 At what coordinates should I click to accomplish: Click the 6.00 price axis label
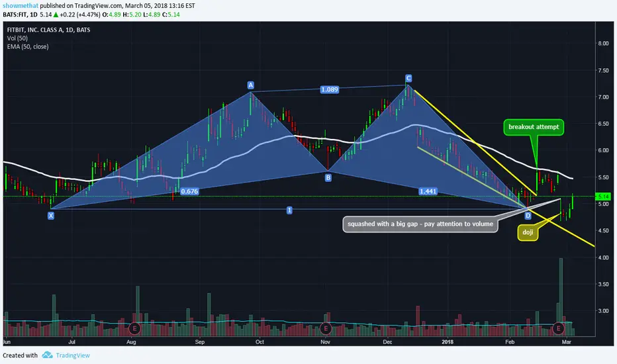[603, 150]
